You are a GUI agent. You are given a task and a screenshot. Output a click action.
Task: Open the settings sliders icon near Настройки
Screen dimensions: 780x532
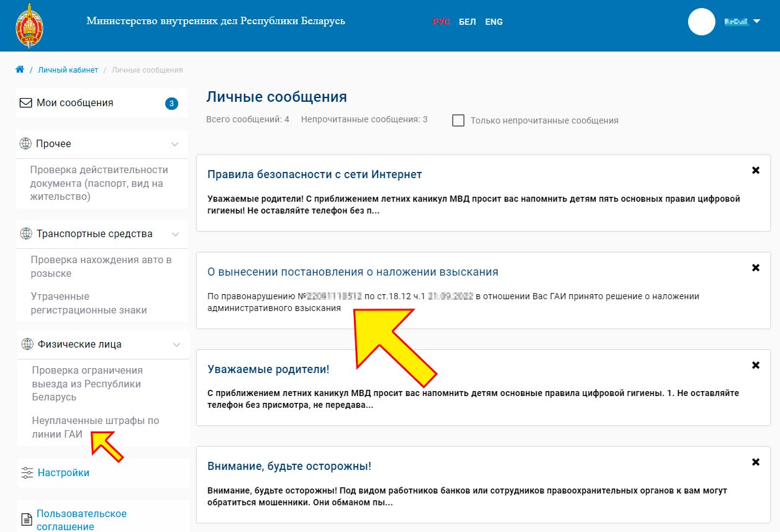point(27,472)
